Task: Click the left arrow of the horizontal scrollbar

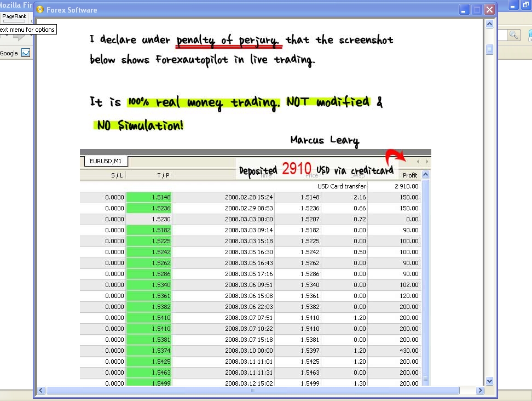Action: (x=41, y=391)
